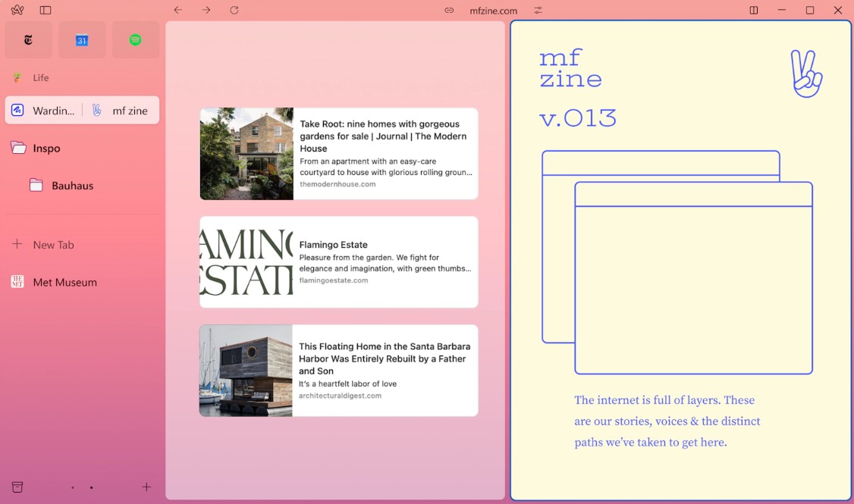Switch to the second space dot

[92, 487]
